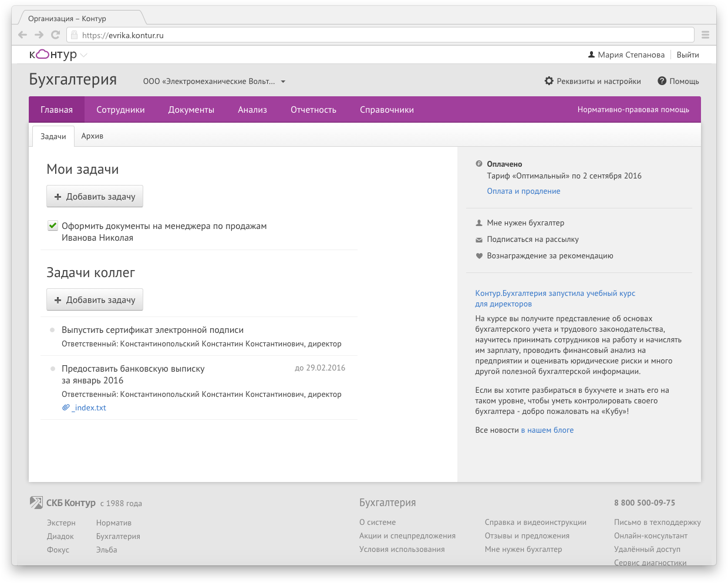Click the heart icon for Вознаграждение за рекомендацию
Screen dimensions: 728x583
point(479,256)
